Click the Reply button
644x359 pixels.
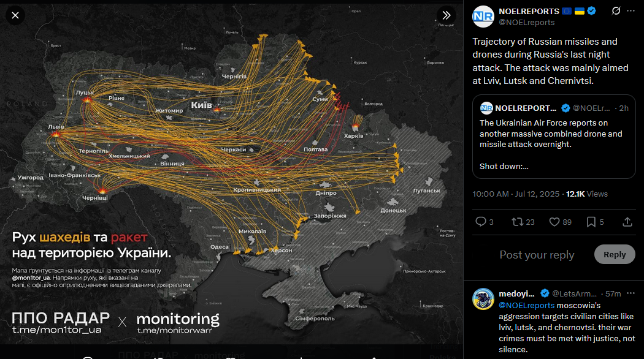[615, 254]
